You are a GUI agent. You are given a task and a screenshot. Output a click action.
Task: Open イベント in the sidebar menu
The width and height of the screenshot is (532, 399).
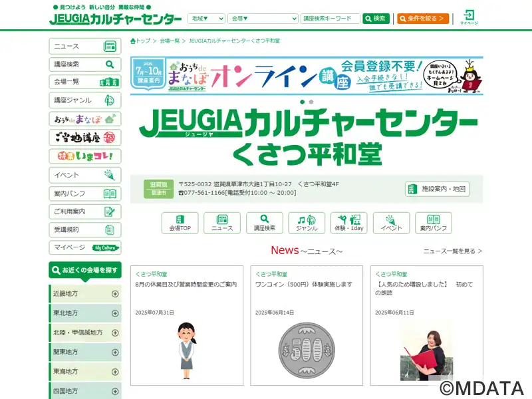[85, 175]
